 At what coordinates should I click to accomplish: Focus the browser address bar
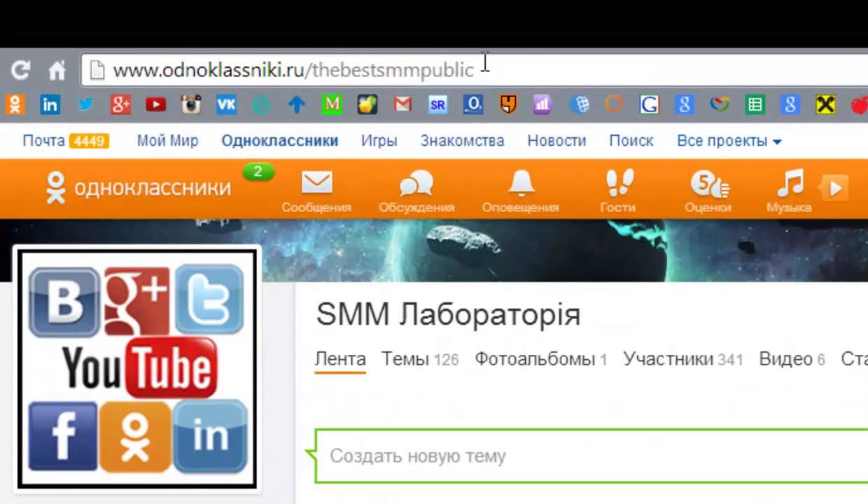(475, 70)
